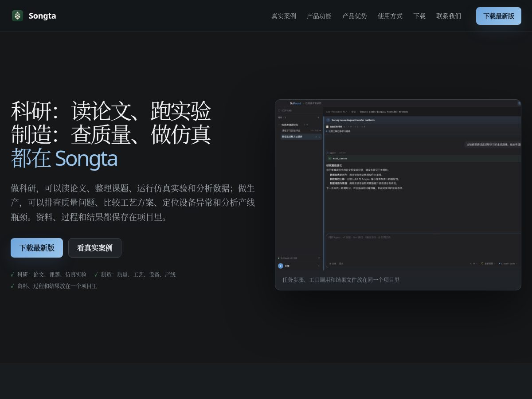Click '资料、过程和结果放在一个项目里' checkmark line
This screenshot has height=399, width=532.
tap(54, 286)
